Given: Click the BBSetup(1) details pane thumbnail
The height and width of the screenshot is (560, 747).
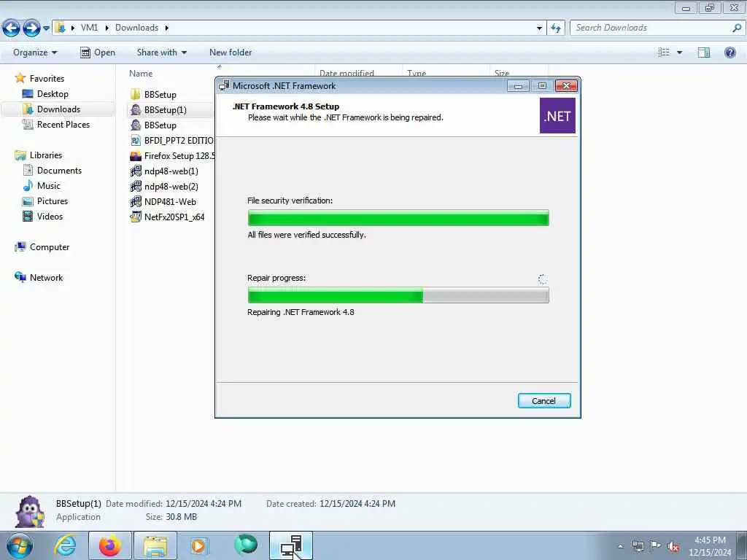Looking at the screenshot, I should point(30,511).
